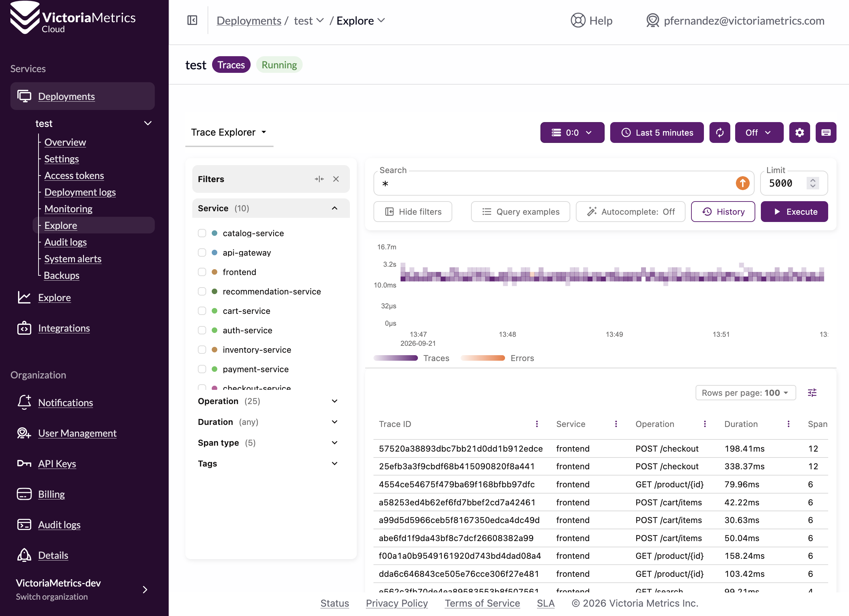Image resolution: width=849 pixels, height=616 pixels.
Task: Check the frontend service filter checkbox
Action: 202,272
